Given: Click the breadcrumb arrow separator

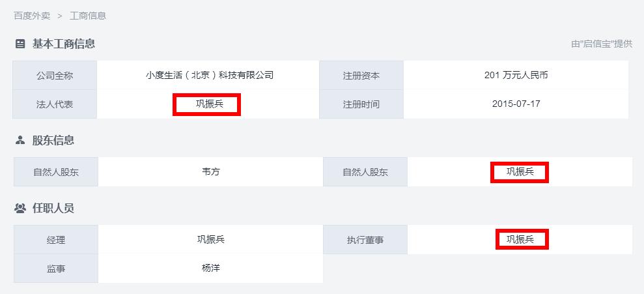Looking at the screenshot, I should point(60,16).
